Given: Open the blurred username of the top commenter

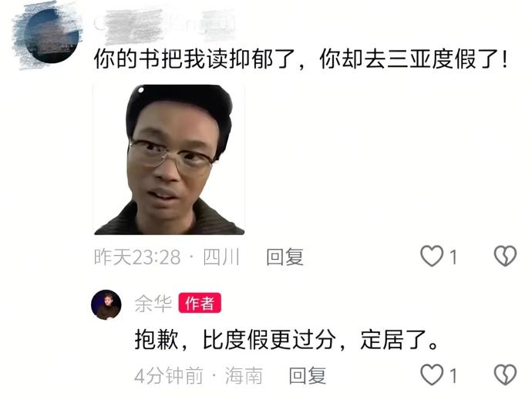Looking at the screenshot, I should click(x=167, y=25).
